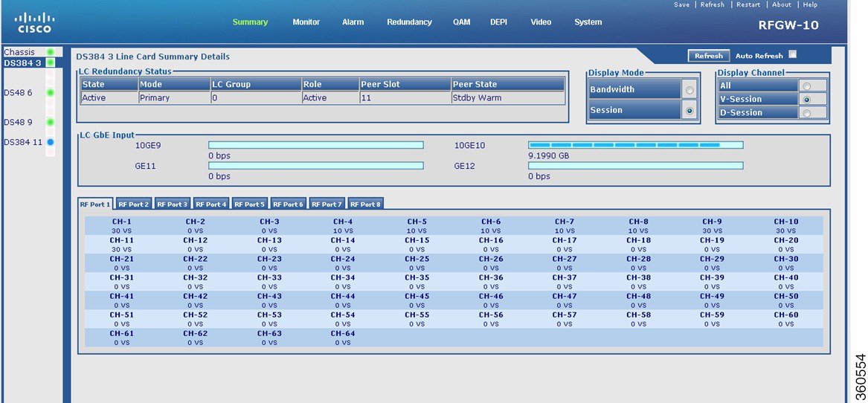The width and height of the screenshot is (868, 403).
Task: Click the green DS48 6 status light
Action: [51, 92]
